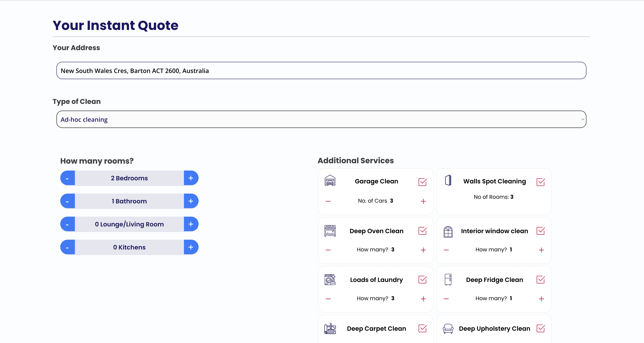This screenshot has width=644, height=343.
Task: Decrease Bathroom count with minus button
Action: pyautogui.click(x=67, y=201)
